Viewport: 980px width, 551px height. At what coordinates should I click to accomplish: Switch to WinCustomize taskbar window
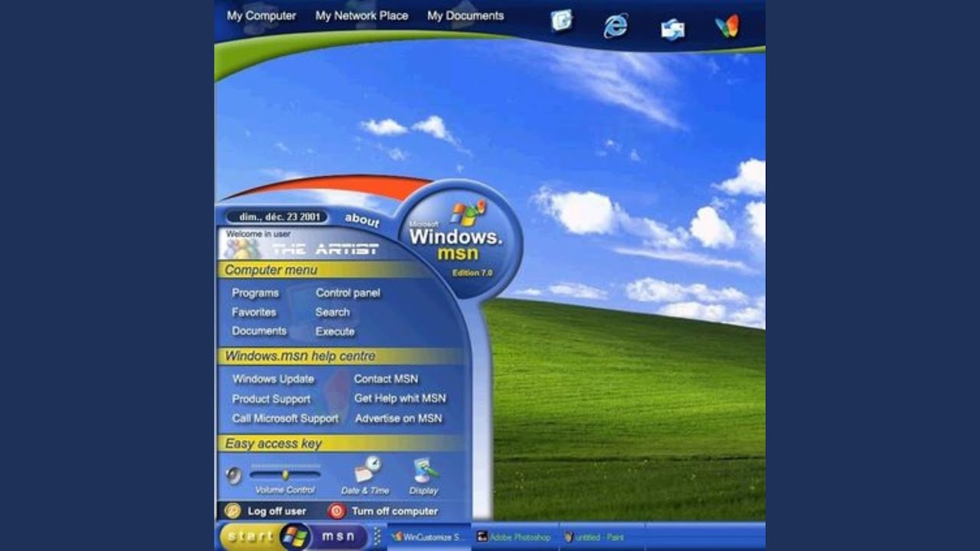point(428,537)
